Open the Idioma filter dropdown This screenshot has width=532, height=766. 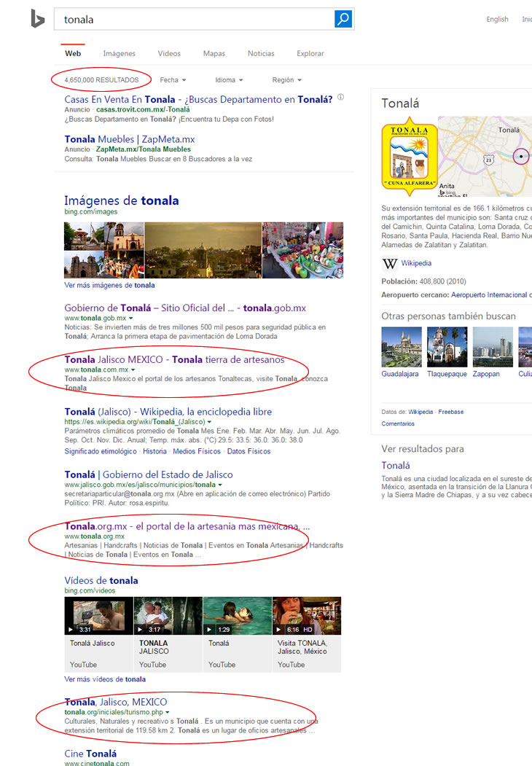[229, 80]
